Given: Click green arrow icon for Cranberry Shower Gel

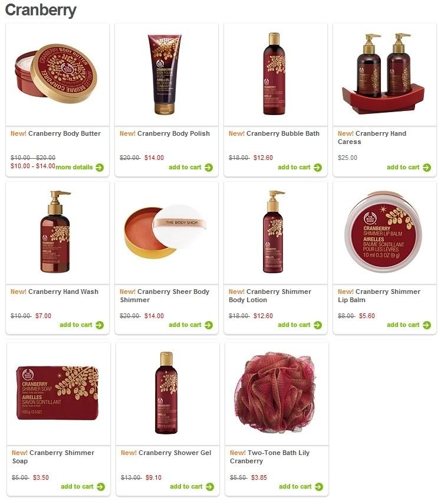Looking at the screenshot, I should tap(210, 487).
